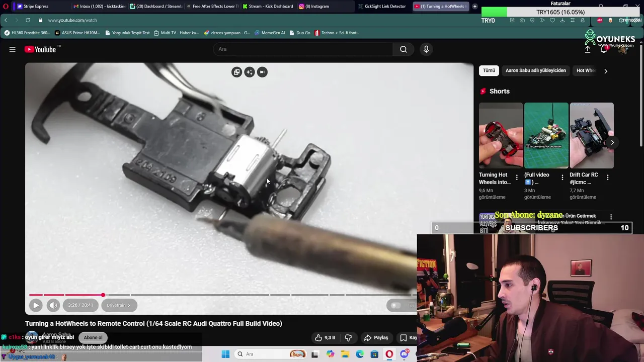Open a new browser tab with plus
The image size is (644, 362).
(x=474, y=6)
